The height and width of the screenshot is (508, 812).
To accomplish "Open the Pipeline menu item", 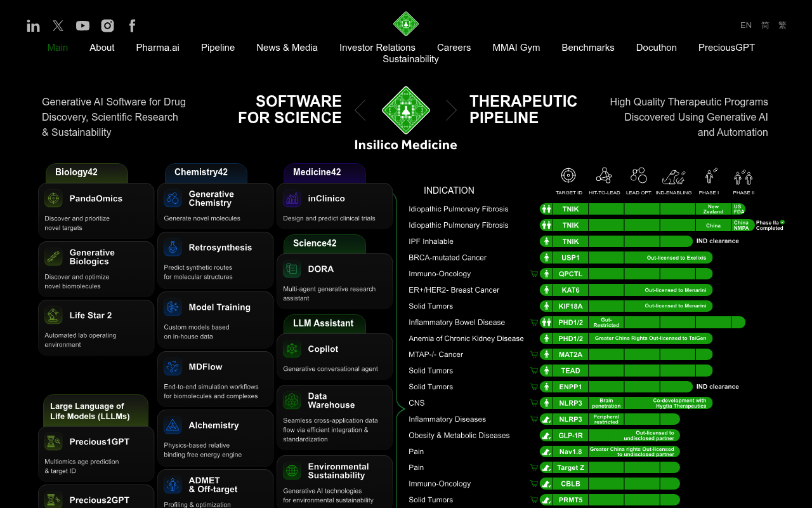I will [218, 48].
